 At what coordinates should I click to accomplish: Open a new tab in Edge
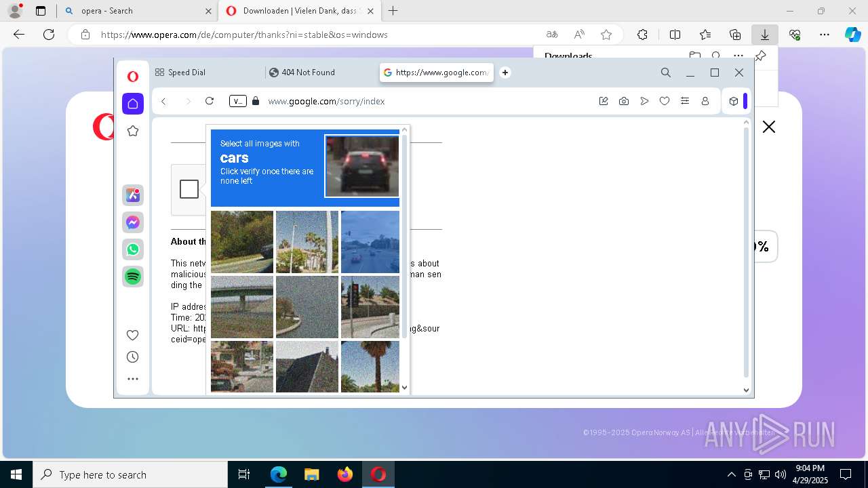click(393, 11)
